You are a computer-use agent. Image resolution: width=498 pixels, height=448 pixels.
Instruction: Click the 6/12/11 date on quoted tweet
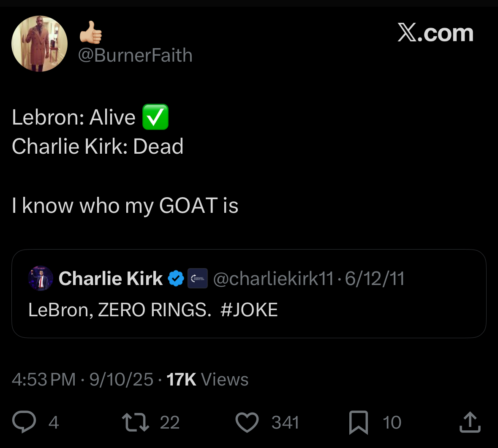tap(375, 278)
